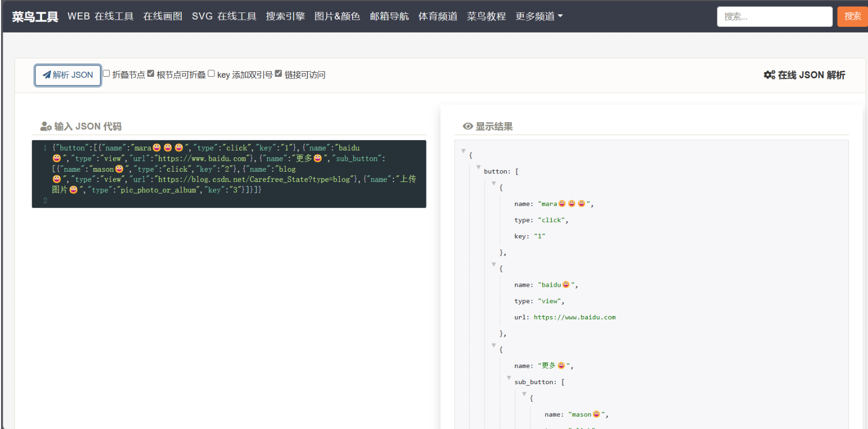Uncheck the 根节点可折叠 checkbox
This screenshot has width=868, height=429.
click(x=151, y=74)
